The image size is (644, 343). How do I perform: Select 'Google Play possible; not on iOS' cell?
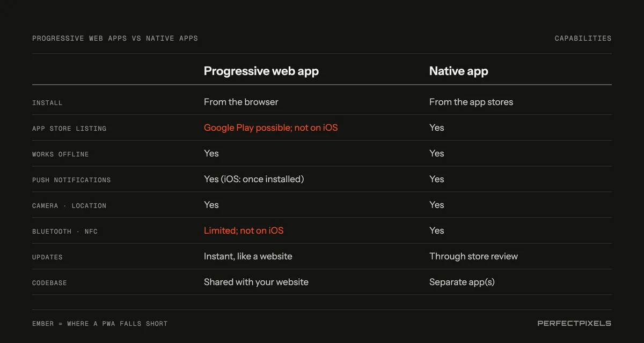click(271, 128)
